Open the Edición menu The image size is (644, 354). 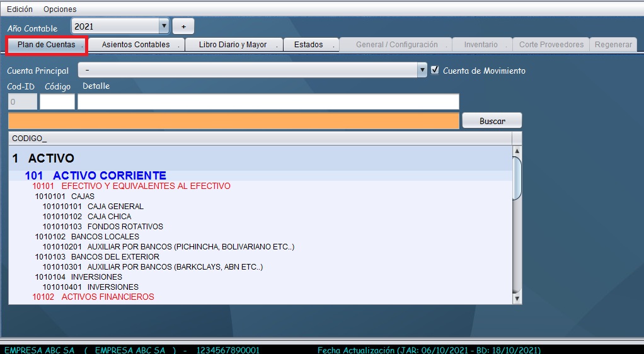[20, 9]
